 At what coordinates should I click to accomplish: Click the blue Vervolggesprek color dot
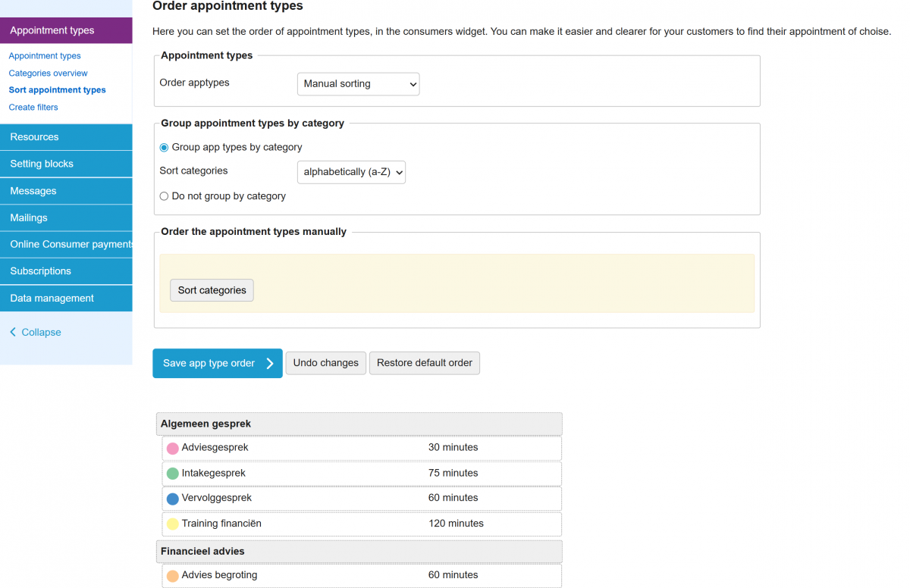[172, 499]
